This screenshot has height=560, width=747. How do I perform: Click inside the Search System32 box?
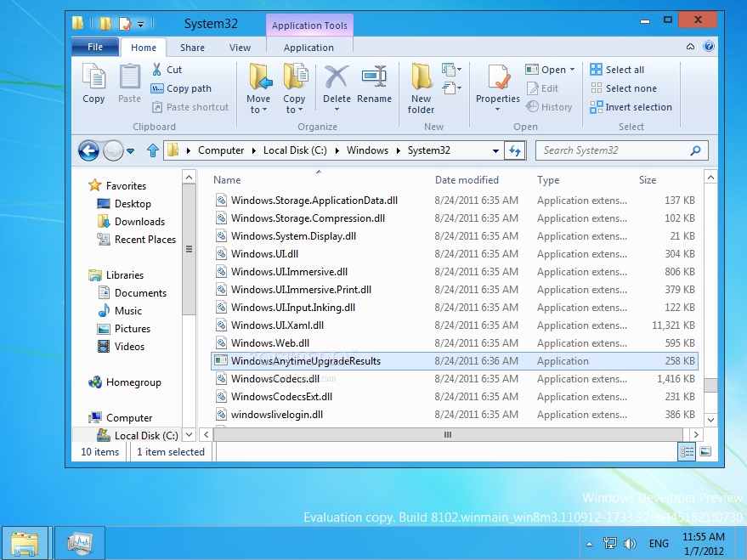[612, 150]
